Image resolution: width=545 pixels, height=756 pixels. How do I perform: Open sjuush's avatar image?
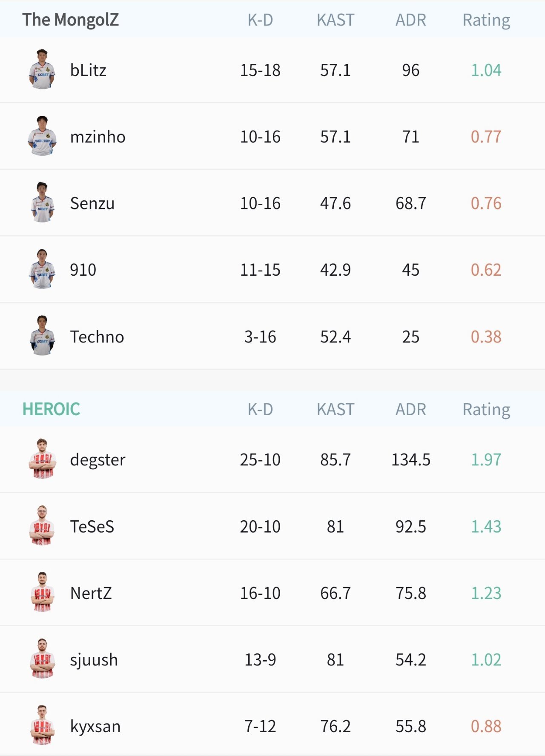[42, 659]
